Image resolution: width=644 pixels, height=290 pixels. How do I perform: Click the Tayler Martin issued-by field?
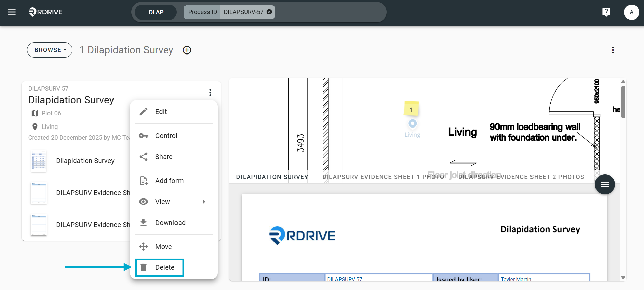point(544,278)
